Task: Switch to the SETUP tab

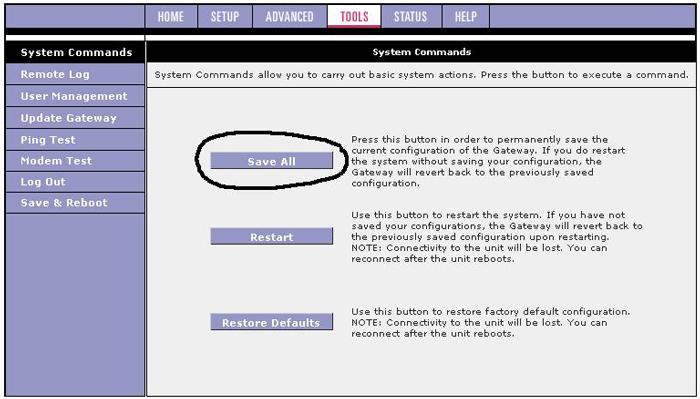Action: tap(225, 17)
